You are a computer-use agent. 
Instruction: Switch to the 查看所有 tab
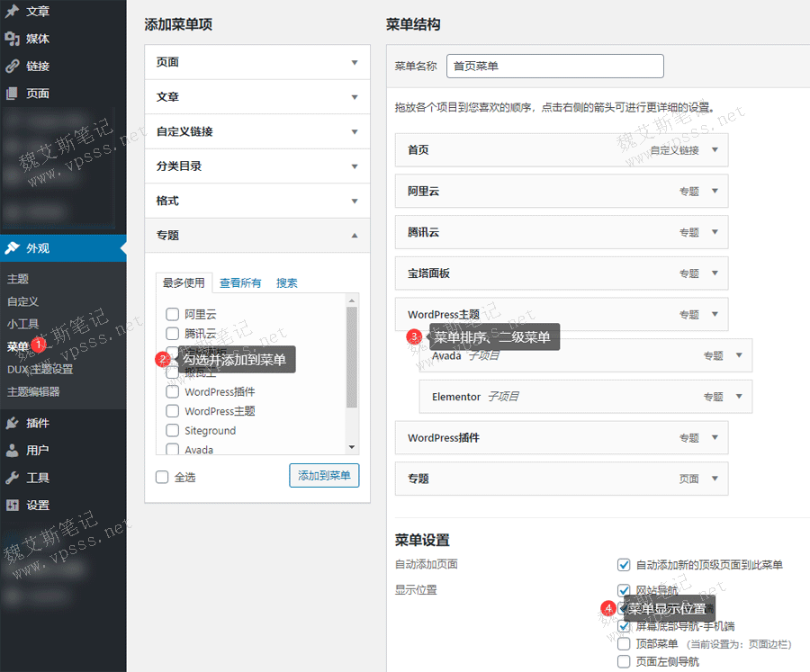[x=240, y=282]
